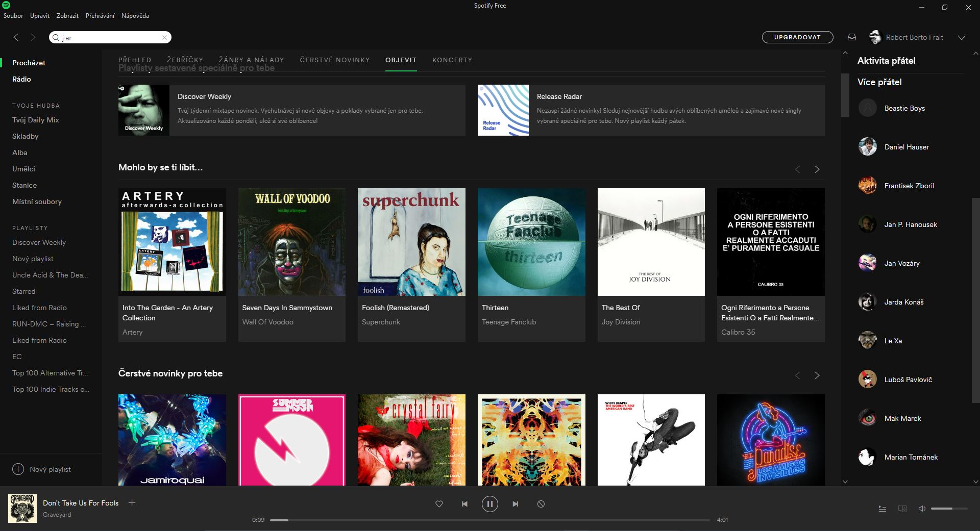
Task: Click the Spotify logo icon in title bar
Action: click(x=7, y=5)
